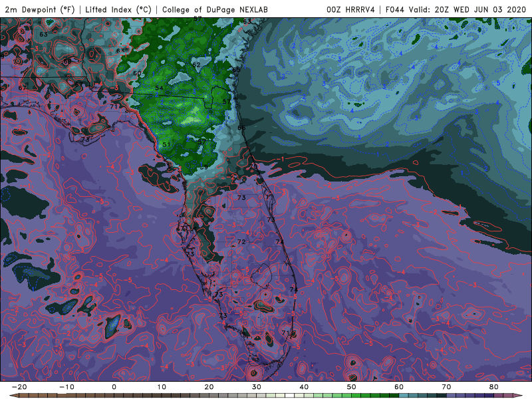Click the '62' dewpoint value in Georgia
The width and height of the screenshot is (532, 399).
[x=196, y=65]
